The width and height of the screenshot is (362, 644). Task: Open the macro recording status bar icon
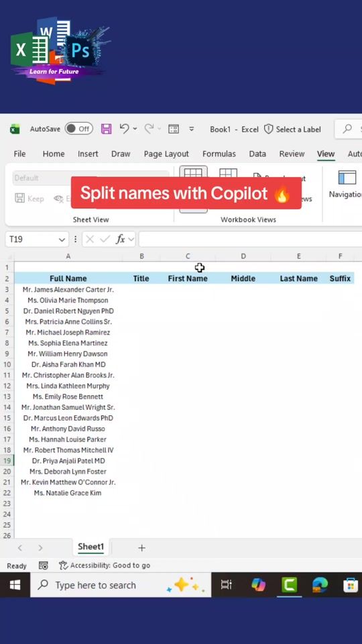pos(43,566)
